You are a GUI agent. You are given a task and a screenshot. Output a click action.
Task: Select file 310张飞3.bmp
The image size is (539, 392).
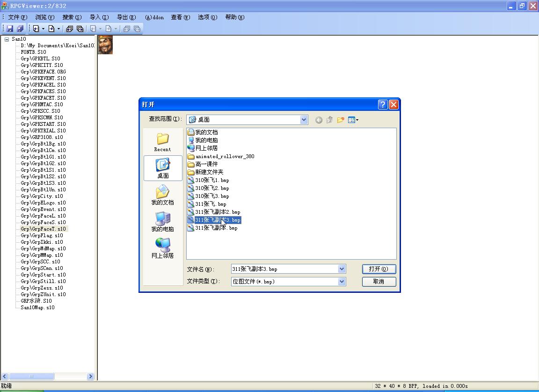[208, 196]
